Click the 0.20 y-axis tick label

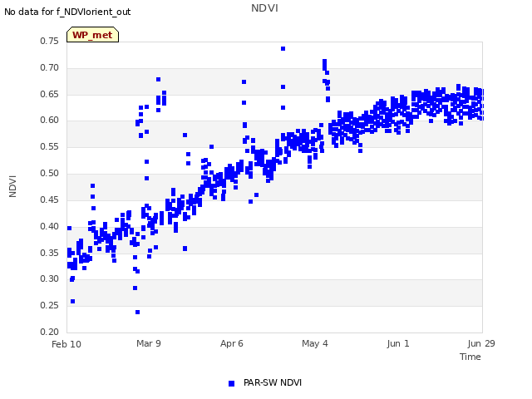49,332
